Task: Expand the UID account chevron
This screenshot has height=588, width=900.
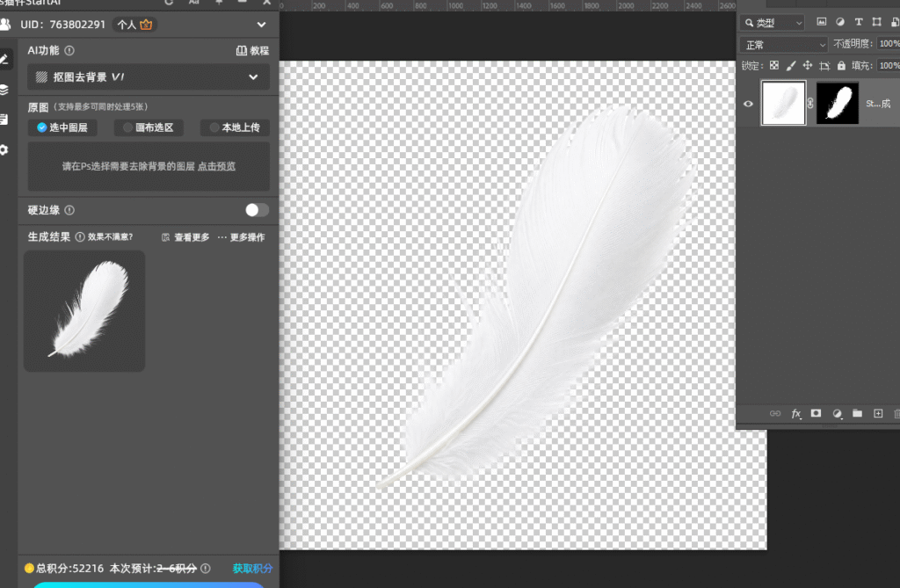Action: (x=261, y=25)
